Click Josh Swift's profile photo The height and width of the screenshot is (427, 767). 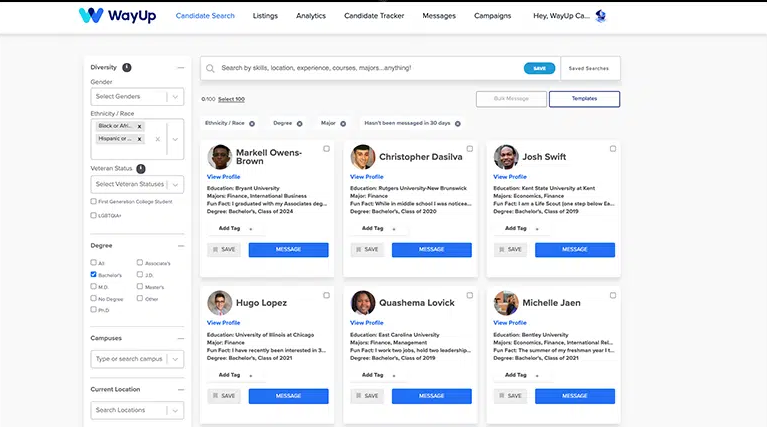[506, 157]
